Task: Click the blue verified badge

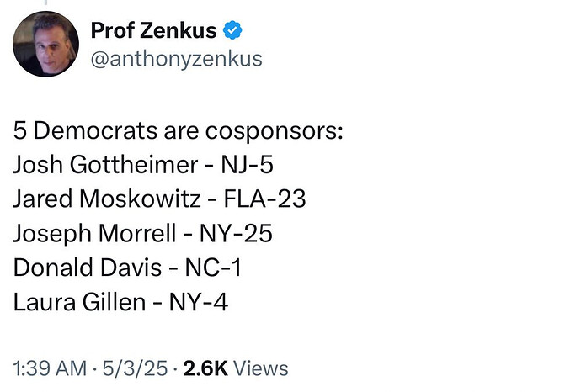Action: 232,30
